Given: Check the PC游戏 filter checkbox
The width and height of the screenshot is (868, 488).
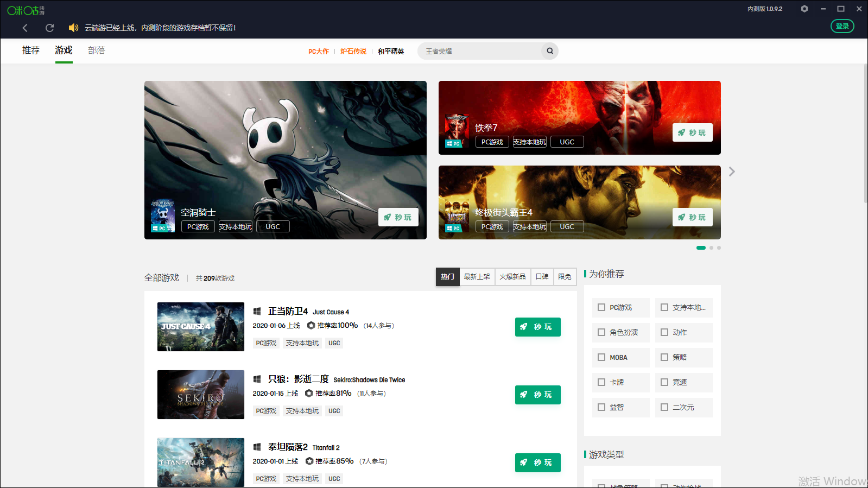Looking at the screenshot, I should (x=601, y=307).
